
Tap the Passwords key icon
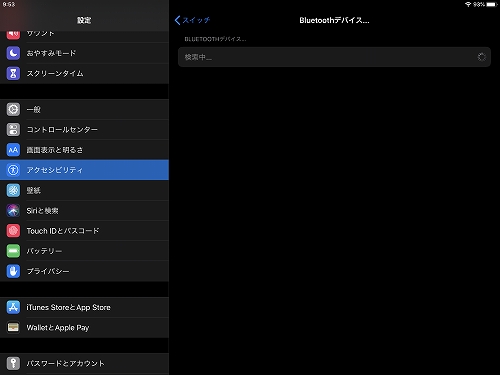(x=13, y=363)
